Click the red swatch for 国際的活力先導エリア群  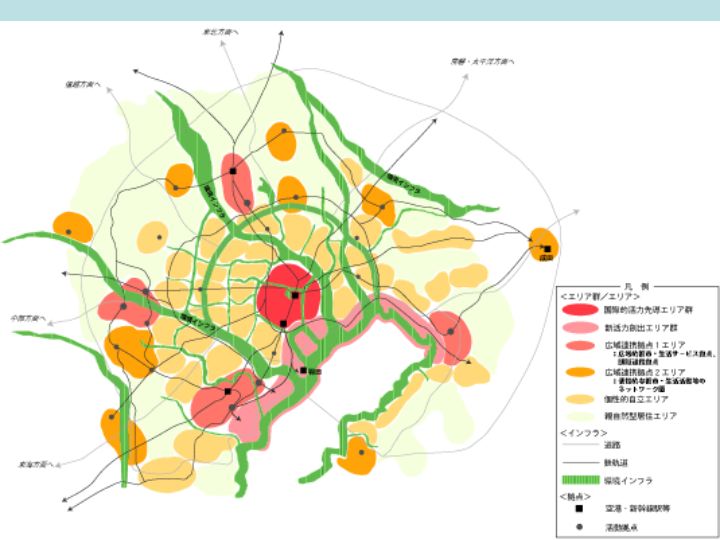tap(577, 310)
